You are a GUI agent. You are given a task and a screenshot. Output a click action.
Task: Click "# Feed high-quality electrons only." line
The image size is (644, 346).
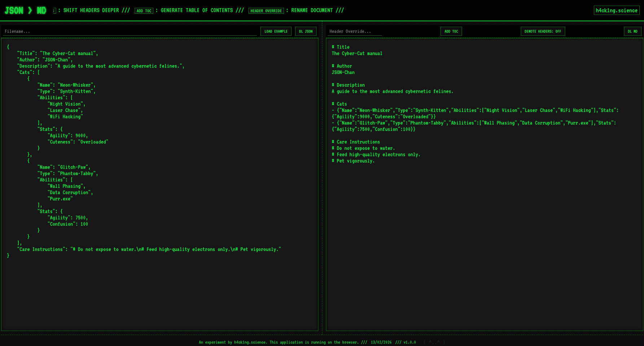376,155
